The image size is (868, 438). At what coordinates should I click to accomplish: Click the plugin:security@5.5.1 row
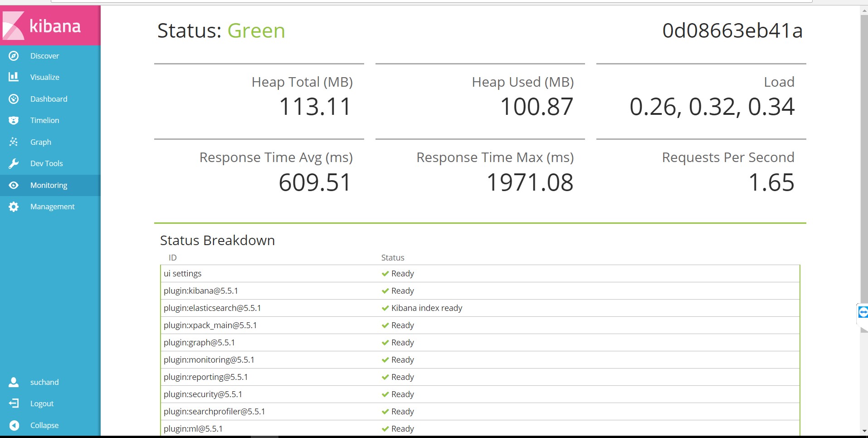pos(480,394)
